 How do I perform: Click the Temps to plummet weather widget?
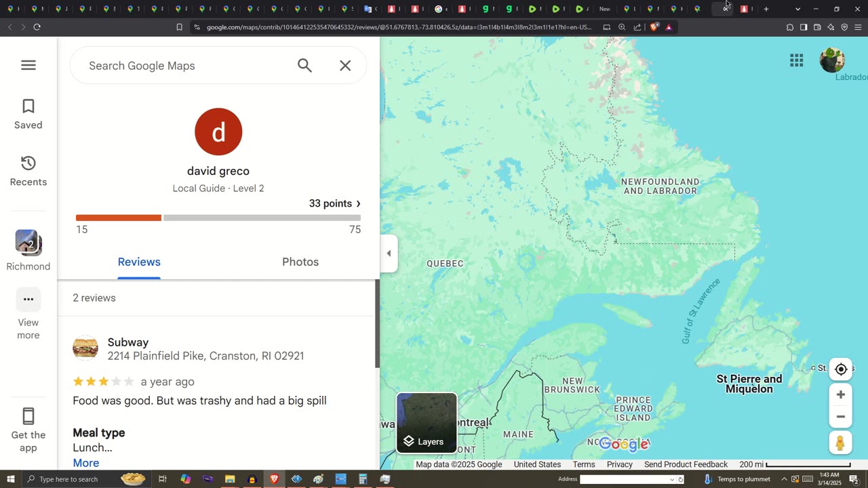[737, 479]
